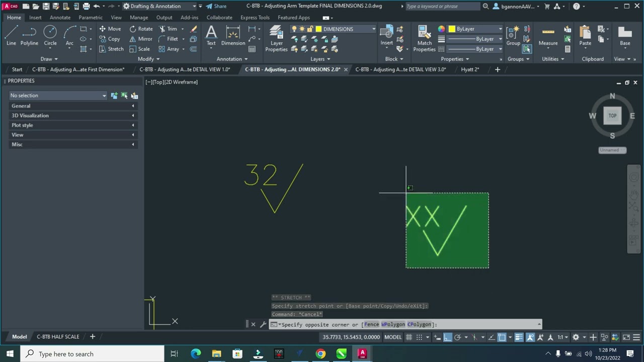The image size is (644, 362).
Task: Select the Circle tool
Action: (x=50, y=36)
